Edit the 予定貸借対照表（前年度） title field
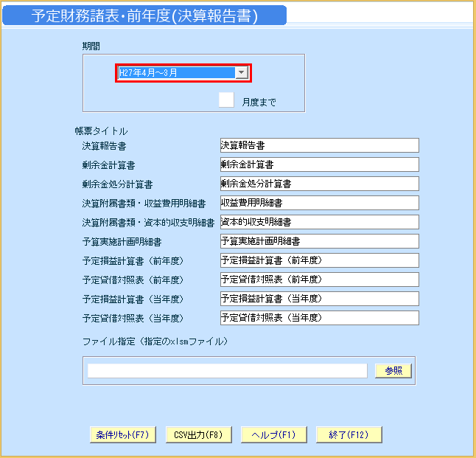476x458 pixels. [x=319, y=280]
